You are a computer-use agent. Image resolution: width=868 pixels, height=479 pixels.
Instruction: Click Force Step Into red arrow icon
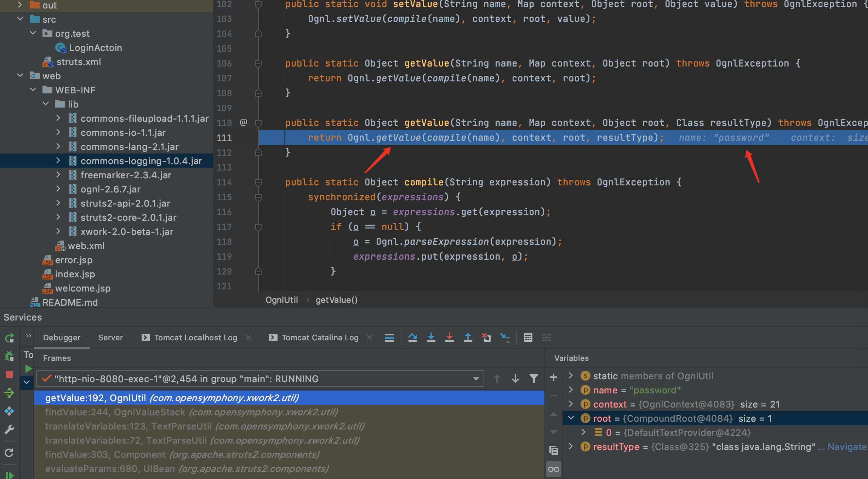(450, 337)
